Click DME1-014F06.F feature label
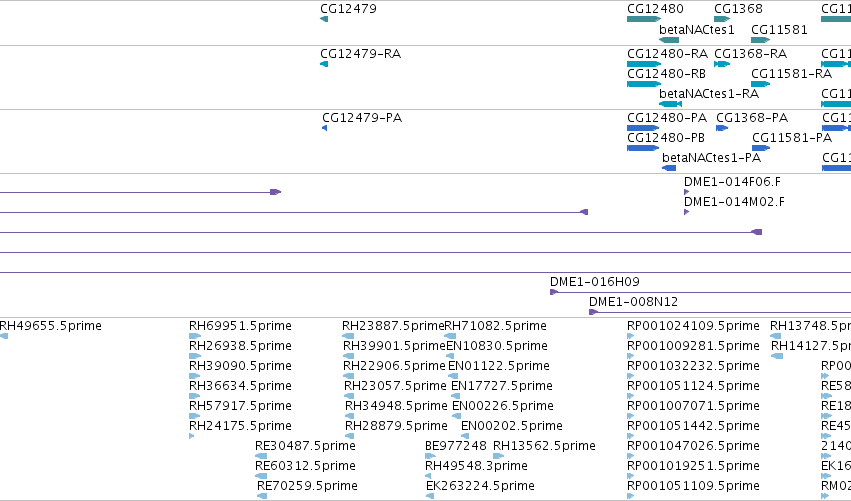 tap(732, 182)
